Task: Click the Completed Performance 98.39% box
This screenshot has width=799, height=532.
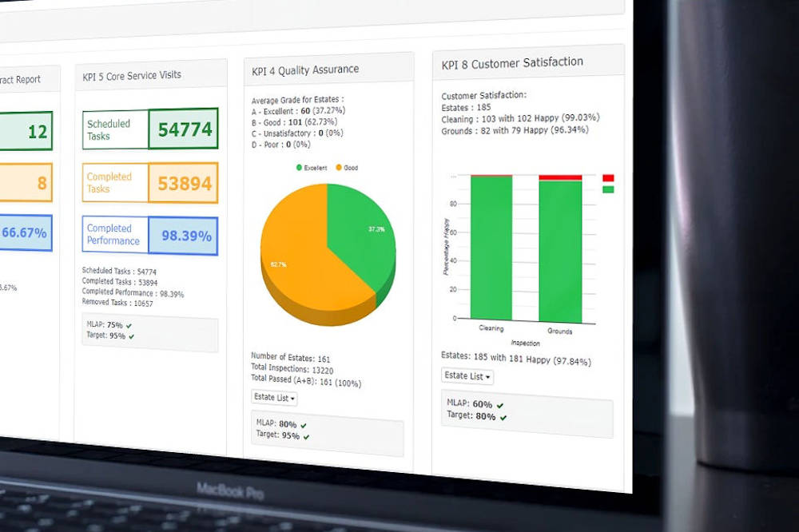Action: click(x=183, y=236)
